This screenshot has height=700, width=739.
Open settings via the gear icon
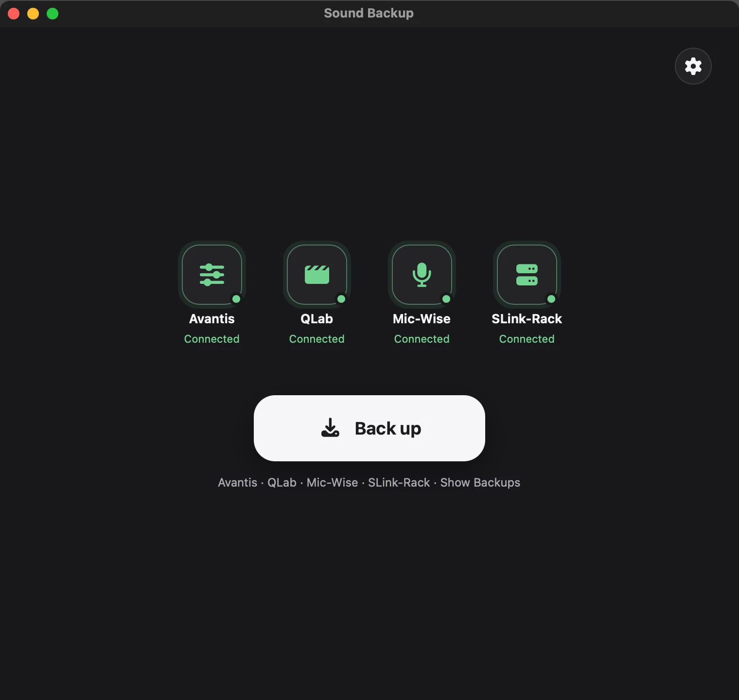coord(693,66)
